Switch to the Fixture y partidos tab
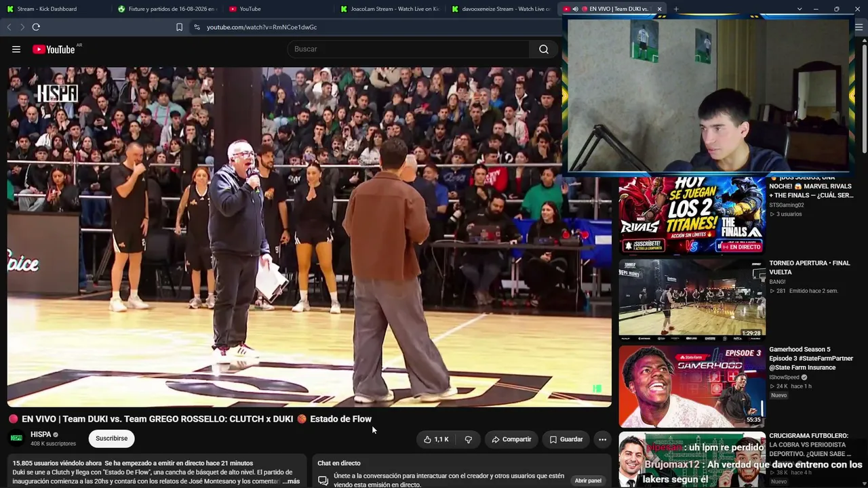Viewport: 868px width, 488px height. (x=166, y=9)
